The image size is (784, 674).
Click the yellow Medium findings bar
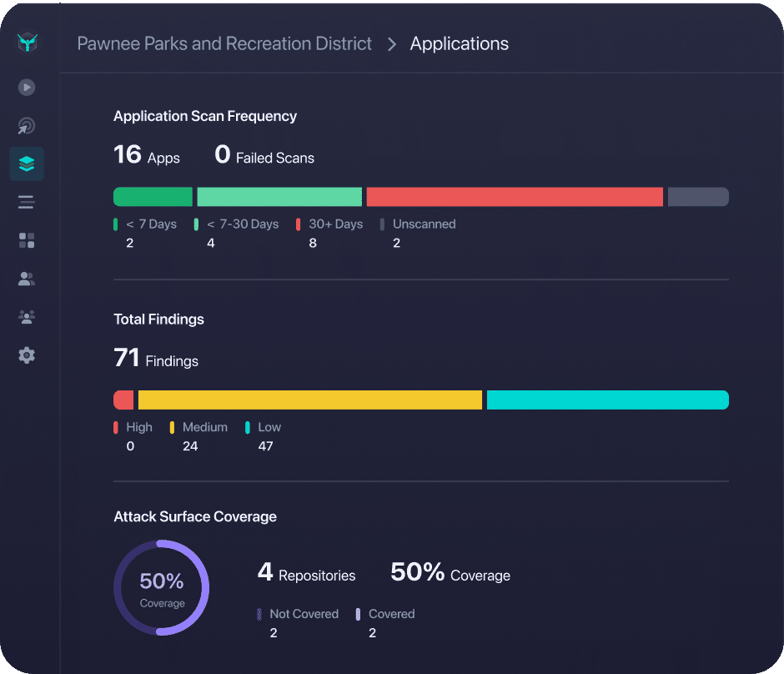tap(310, 400)
